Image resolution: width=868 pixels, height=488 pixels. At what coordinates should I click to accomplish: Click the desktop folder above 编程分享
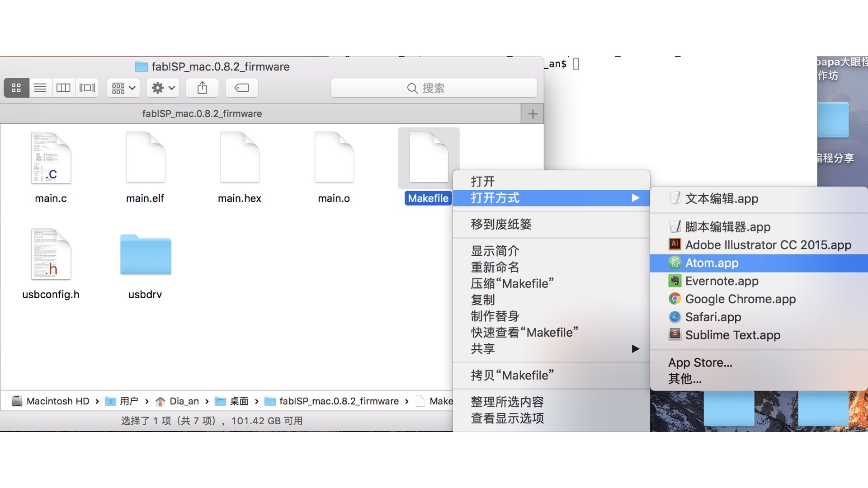(833, 120)
